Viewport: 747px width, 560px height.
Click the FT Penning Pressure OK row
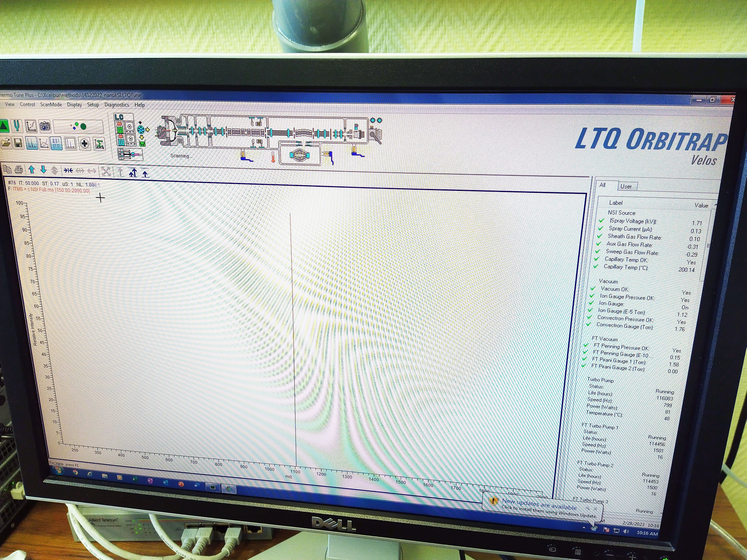tap(633, 348)
